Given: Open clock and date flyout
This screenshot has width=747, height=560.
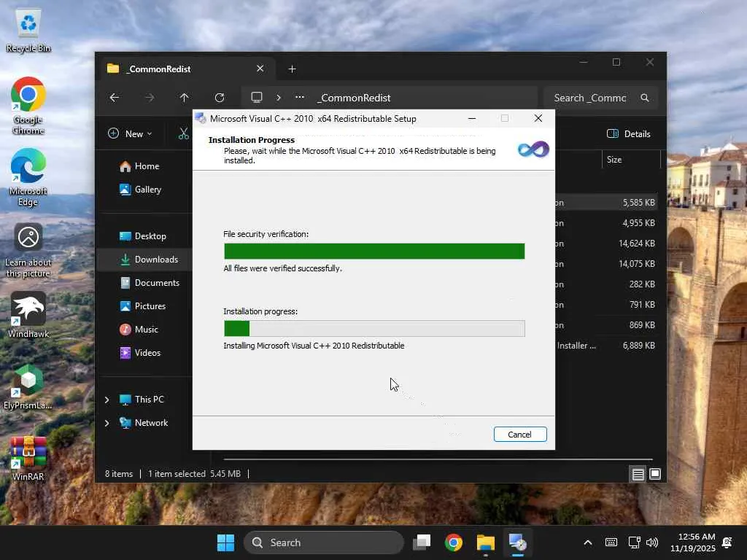Looking at the screenshot, I should point(693,542).
